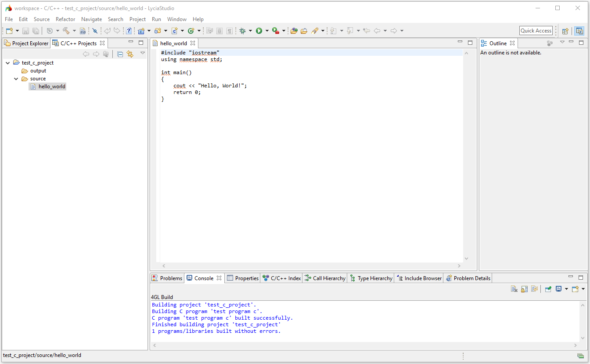Toggle the C/C++ perspective button top right
This screenshot has width=590, height=364.
pos(579,30)
